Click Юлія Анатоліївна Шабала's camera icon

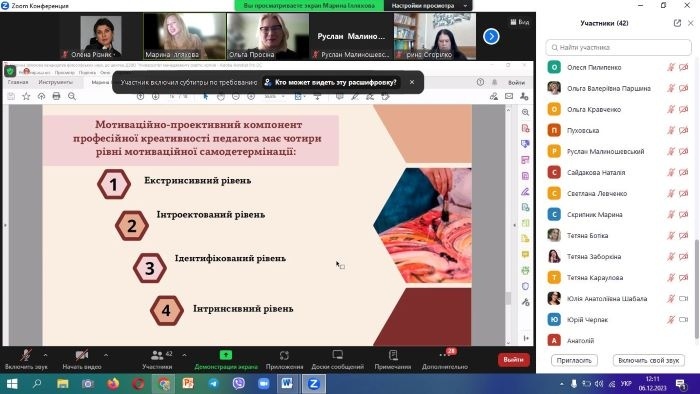click(683, 299)
